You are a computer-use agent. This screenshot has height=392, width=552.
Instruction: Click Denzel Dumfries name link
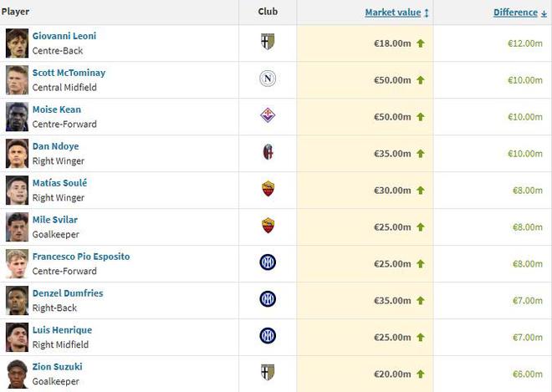pos(67,293)
